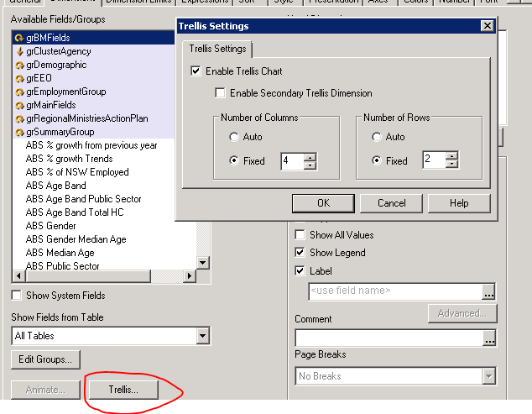Click the drill-down arrow icon beside grClusterAgency

coord(19,51)
